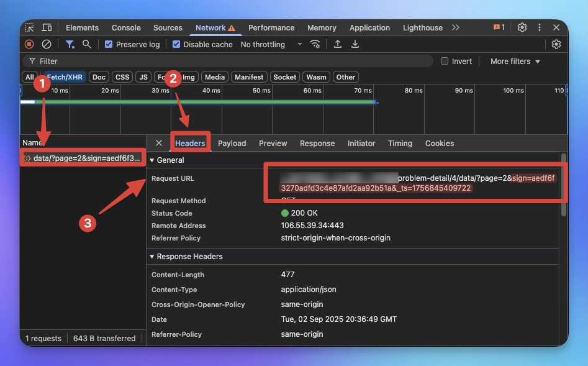Switch to the Lighthouse tab
Screen dimensions: 588x366
click(423, 28)
